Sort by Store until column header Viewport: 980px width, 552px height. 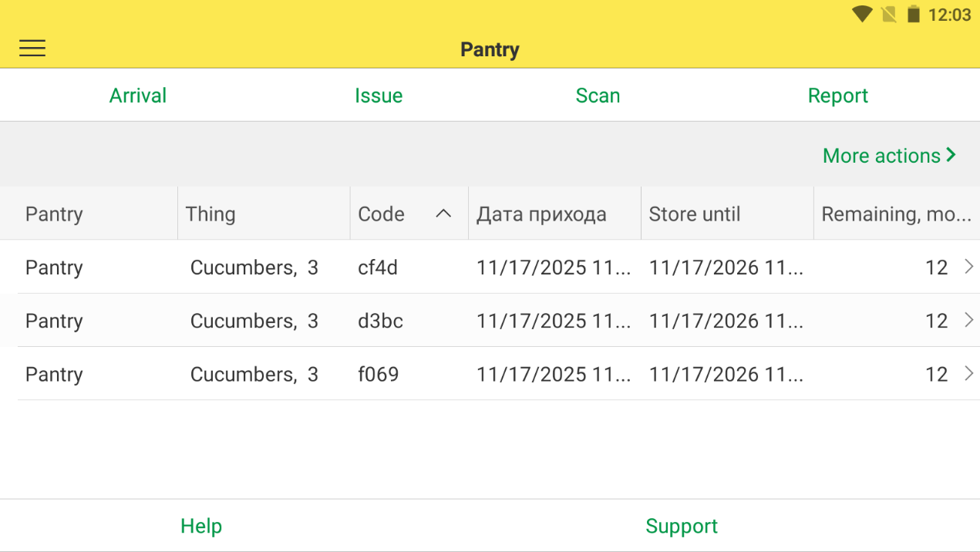[x=694, y=214]
